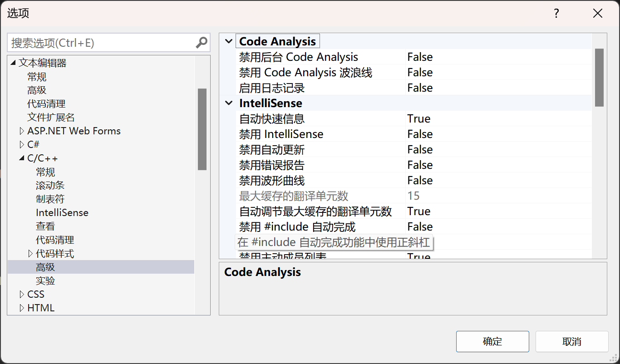The width and height of the screenshot is (620, 364).
Task: Select 文件扩展名 under 文本编辑器
Action: coord(51,118)
